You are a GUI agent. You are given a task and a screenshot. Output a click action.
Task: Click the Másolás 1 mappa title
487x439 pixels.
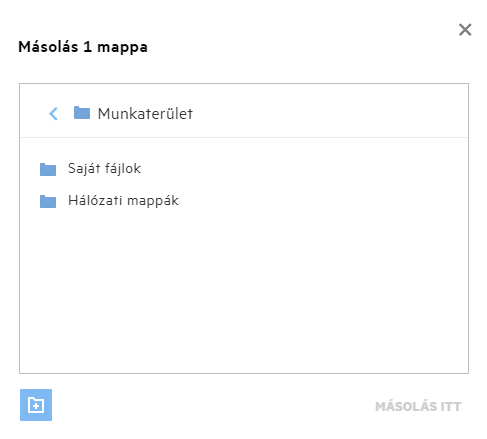tap(83, 47)
